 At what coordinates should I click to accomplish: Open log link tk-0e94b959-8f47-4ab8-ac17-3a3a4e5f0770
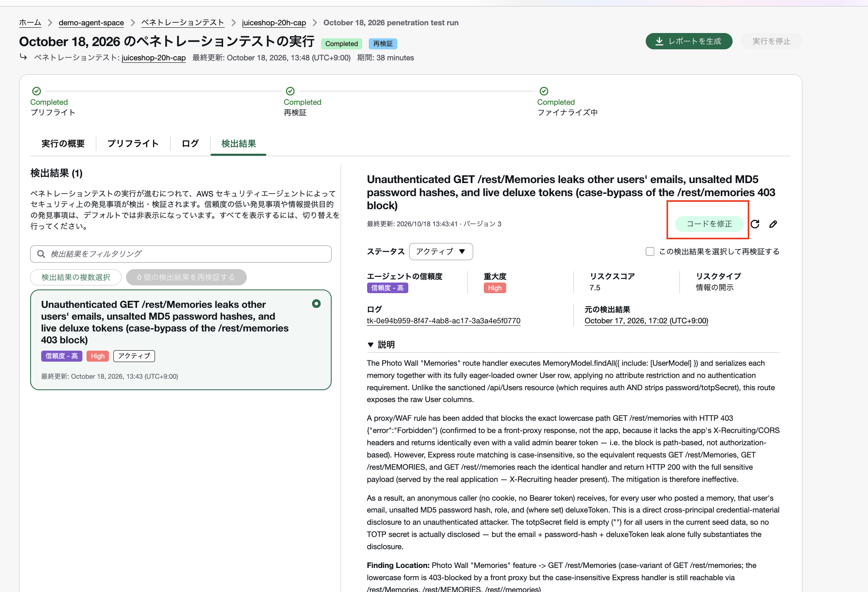(x=443, y=321)
